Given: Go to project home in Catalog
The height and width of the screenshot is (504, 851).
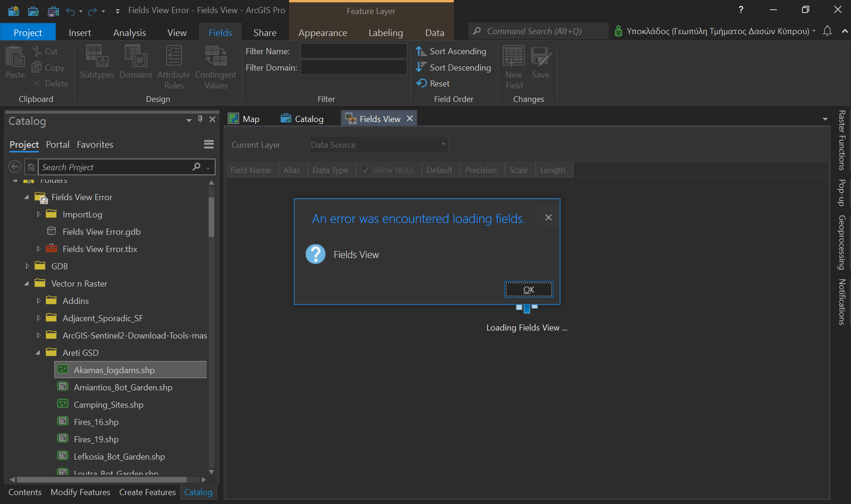Looking at the screenshot, I should (31, 167).
